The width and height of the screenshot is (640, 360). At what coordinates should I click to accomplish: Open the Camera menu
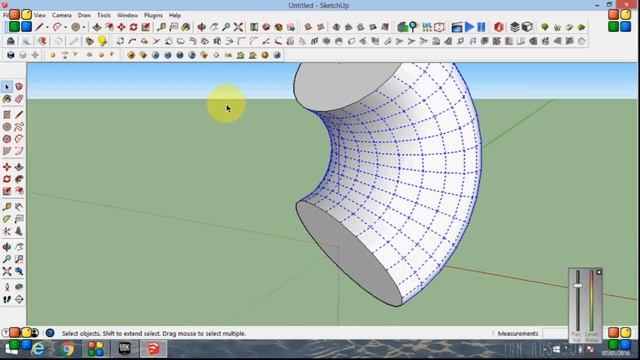tap(62, 15)
